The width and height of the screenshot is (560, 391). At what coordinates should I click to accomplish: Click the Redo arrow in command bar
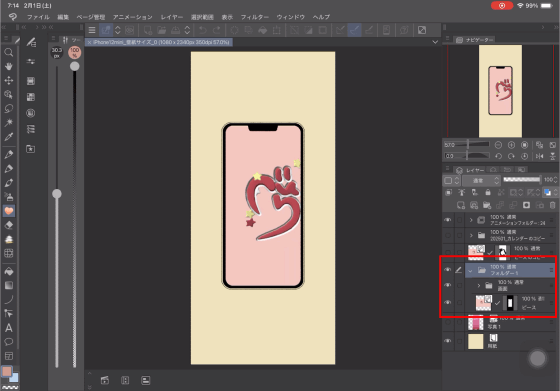(x=216, y=30)
